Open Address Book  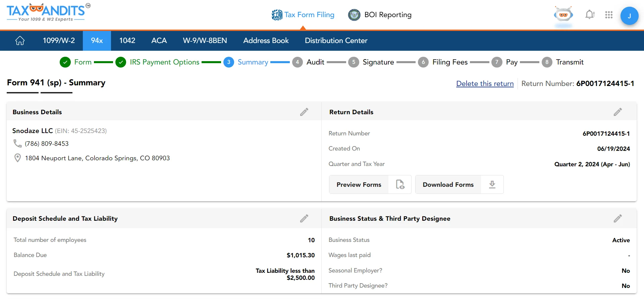266,41
